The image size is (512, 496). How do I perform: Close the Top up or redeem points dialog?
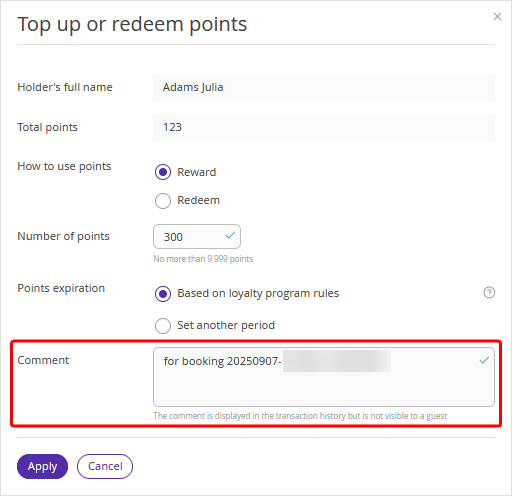point(497,16)
